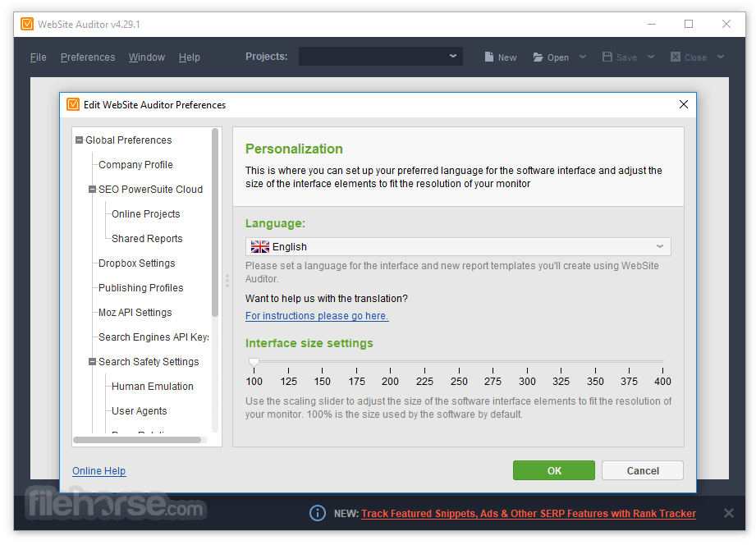
Task: Click the UK flag icon in language box
Action: click(260, 246)
